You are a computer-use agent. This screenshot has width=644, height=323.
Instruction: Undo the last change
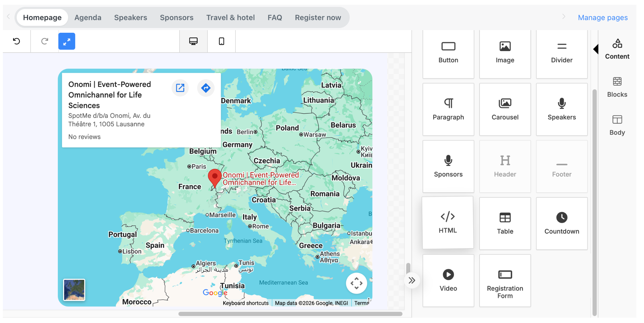click(x=17, y=41)
